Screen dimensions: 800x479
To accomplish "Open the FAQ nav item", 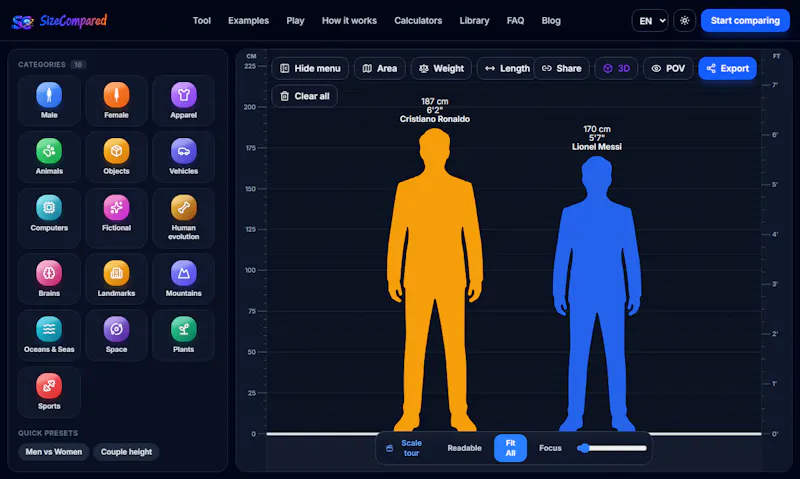I will pos(515,21).
